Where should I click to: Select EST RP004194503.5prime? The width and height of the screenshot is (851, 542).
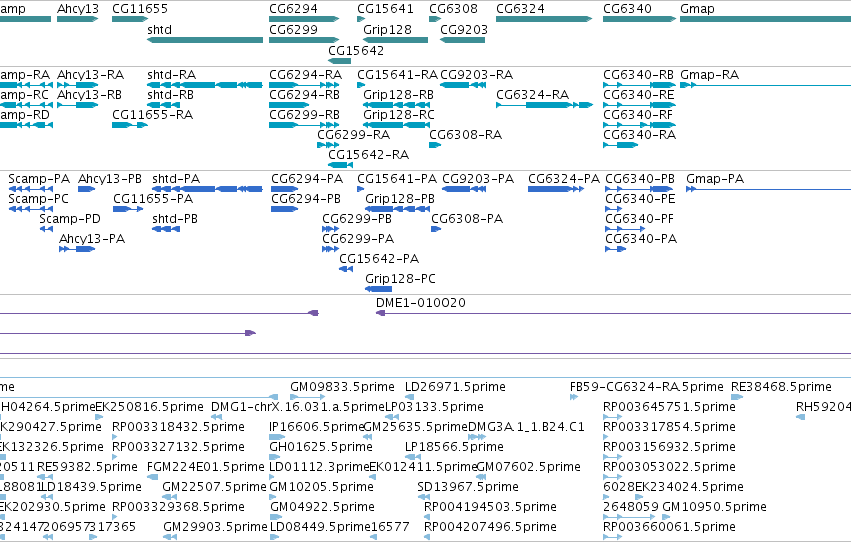point(490,507)
